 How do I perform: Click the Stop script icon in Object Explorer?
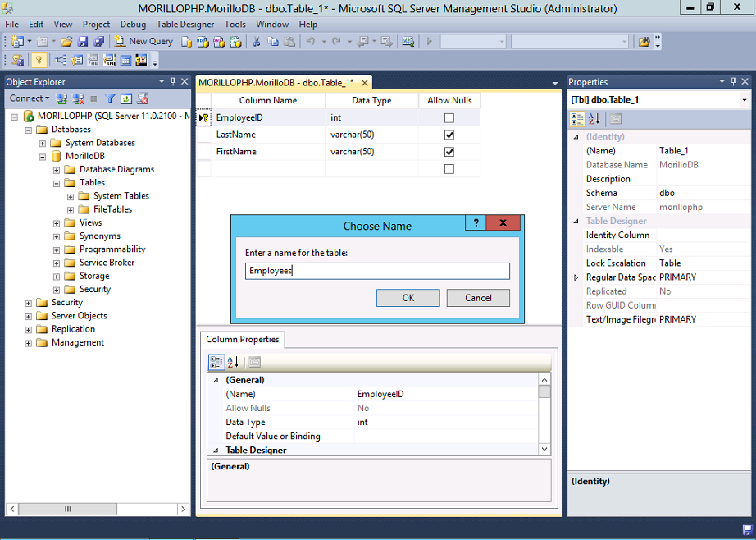pos(142,99)
